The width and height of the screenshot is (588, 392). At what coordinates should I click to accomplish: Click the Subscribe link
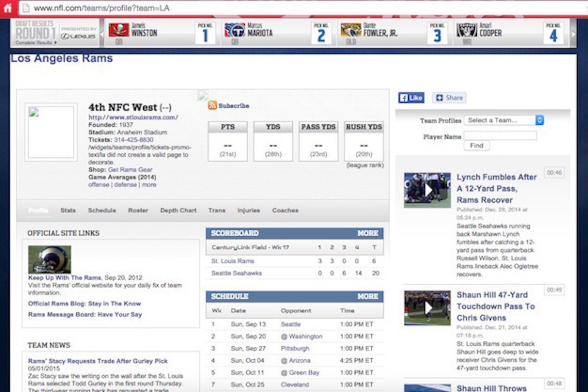click(234, 106)
